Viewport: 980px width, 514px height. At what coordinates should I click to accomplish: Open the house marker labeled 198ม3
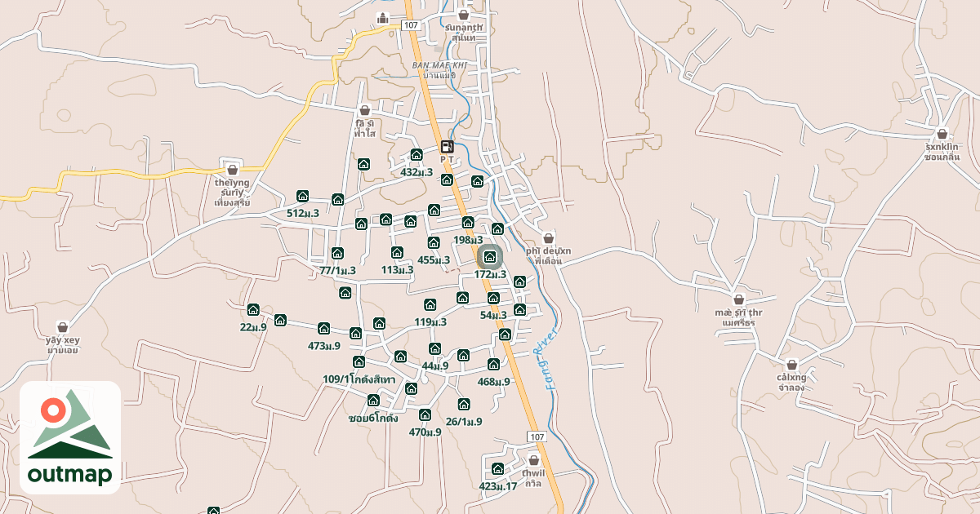click(x=468, y=223)
